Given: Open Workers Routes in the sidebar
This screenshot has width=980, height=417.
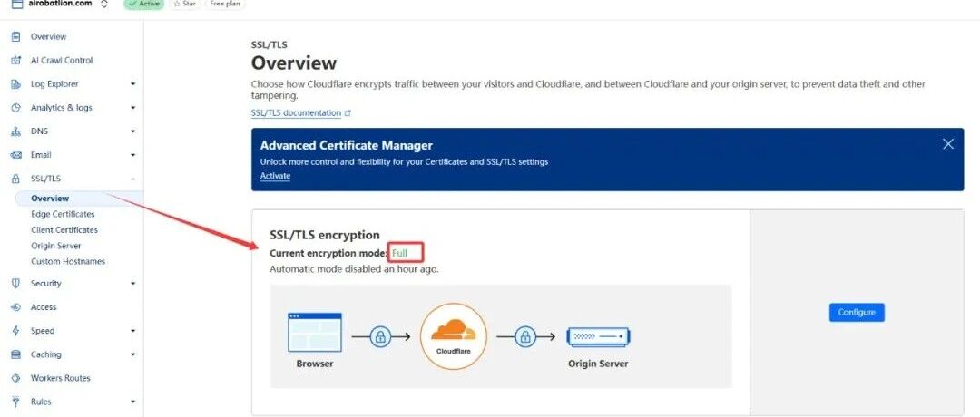Looking at the screenshot, I should [x=60, y=378].
